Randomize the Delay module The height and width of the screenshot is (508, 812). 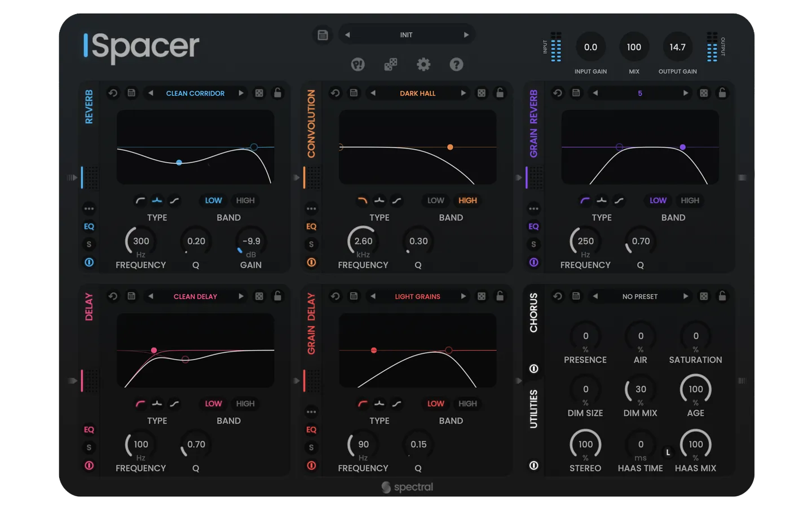click(x=259, y=296)
